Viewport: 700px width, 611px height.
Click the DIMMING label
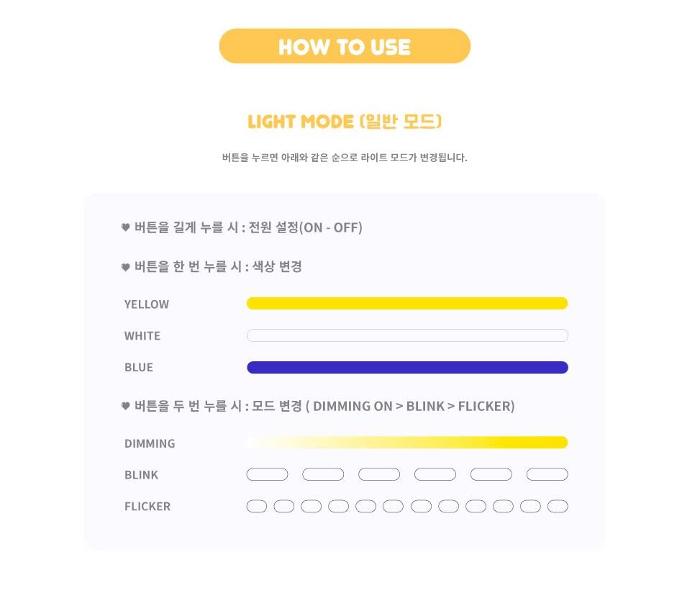click(x=150, y=443)
